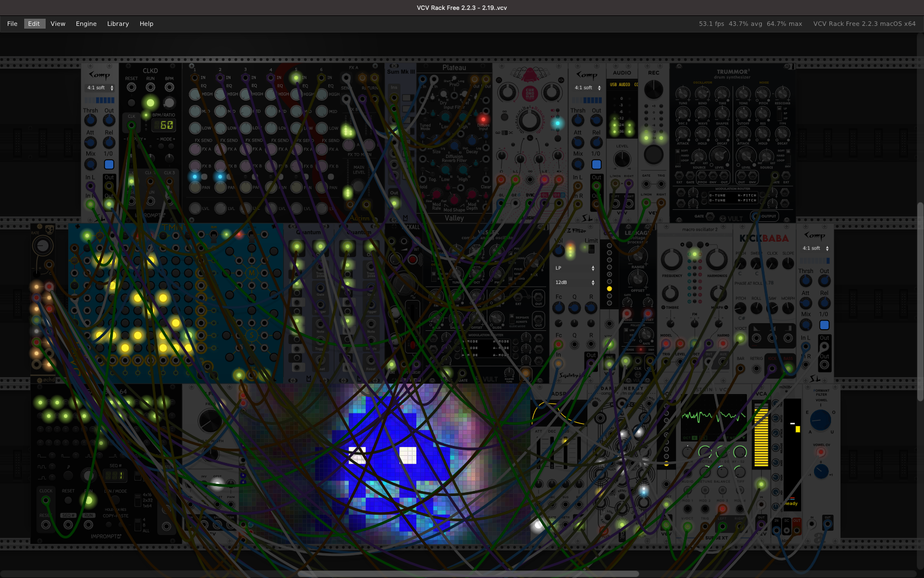Click the CLKD BPM input jack
924x578 pixels.
click(x=169, y=88)
